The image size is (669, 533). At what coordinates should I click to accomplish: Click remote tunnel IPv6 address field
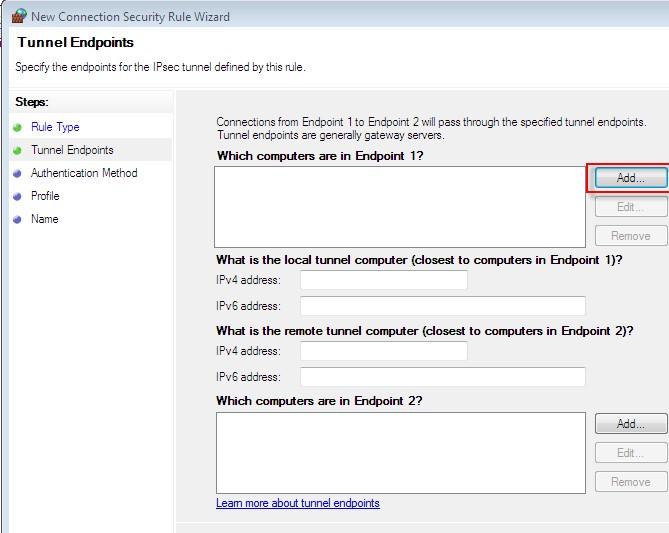coord(442,377)
